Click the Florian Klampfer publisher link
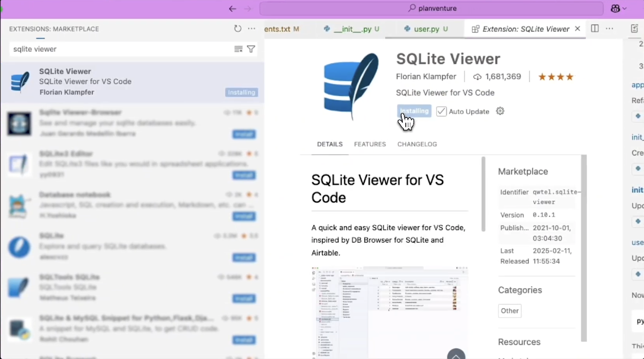Screen dimensions: 644x359 coord(426,77)
